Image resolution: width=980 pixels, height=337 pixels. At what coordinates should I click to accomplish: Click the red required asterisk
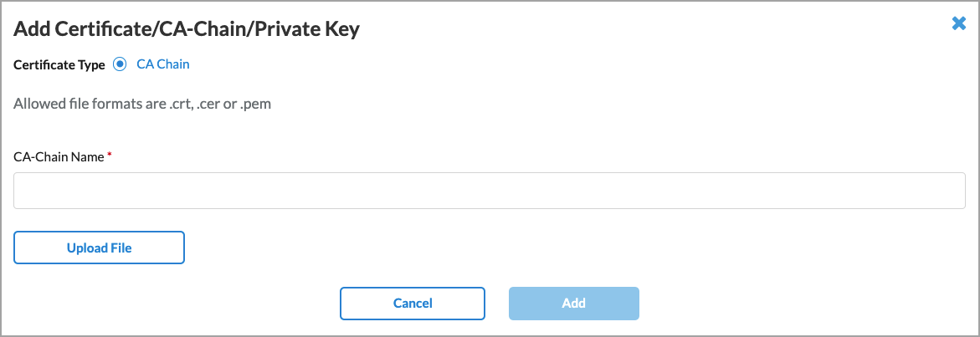[110, 156]
